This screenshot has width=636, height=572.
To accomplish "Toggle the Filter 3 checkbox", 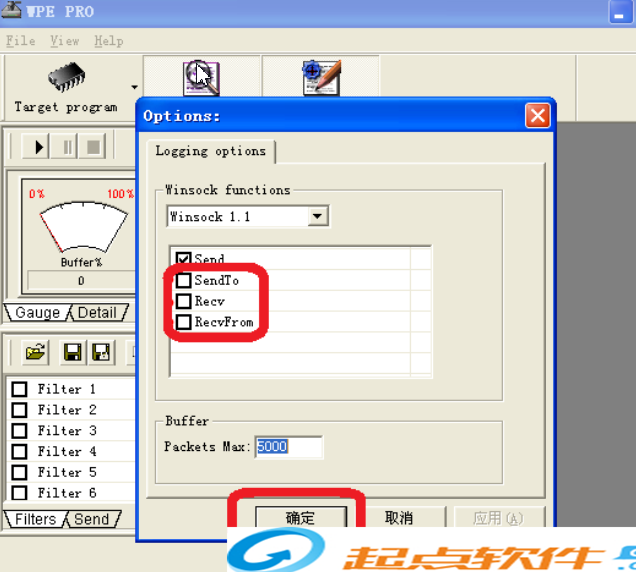I will tap(19, 430).
